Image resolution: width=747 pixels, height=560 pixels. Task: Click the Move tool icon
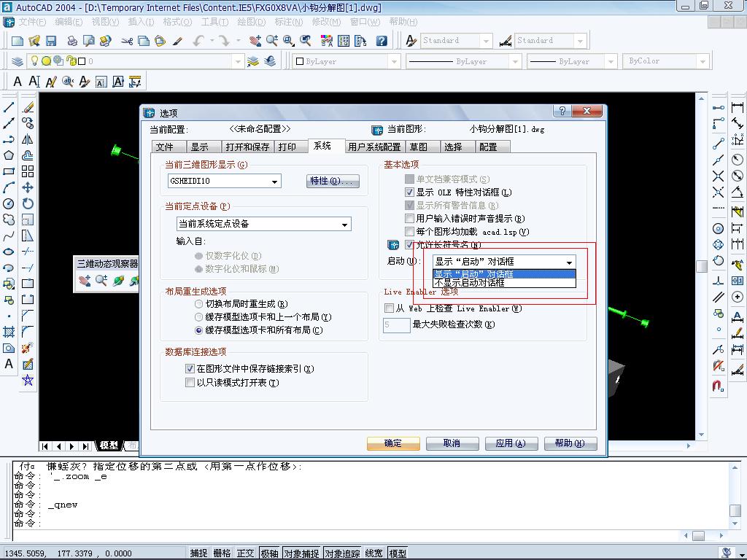click(x=28, y=187)
